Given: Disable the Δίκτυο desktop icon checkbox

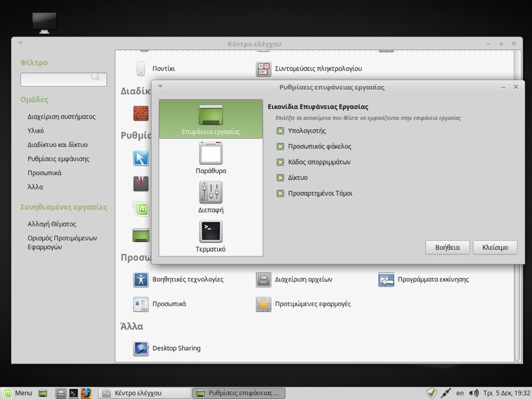Looking at the screenshot, I should (x=280, y=178).
